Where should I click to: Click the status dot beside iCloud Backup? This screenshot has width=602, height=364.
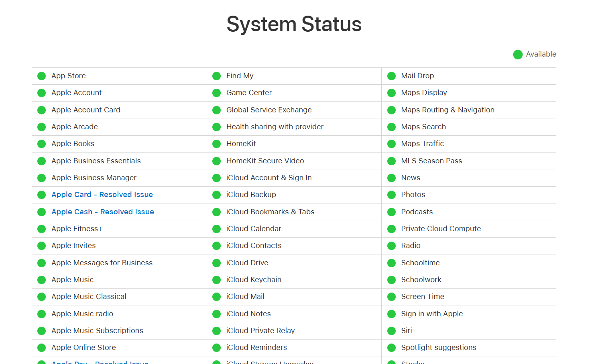click(x=216, y=195)
